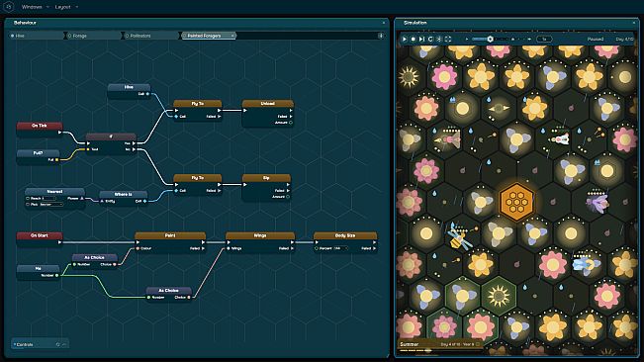Click the Me node Number output port
This screenshot has height=362, width=644.
56,275
